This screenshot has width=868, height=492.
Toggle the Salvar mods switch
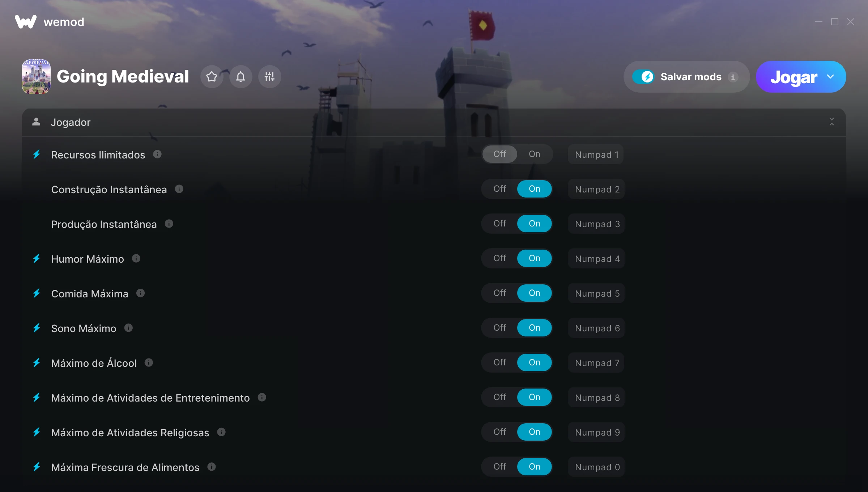pyautogui.click(x=643, y=77)
